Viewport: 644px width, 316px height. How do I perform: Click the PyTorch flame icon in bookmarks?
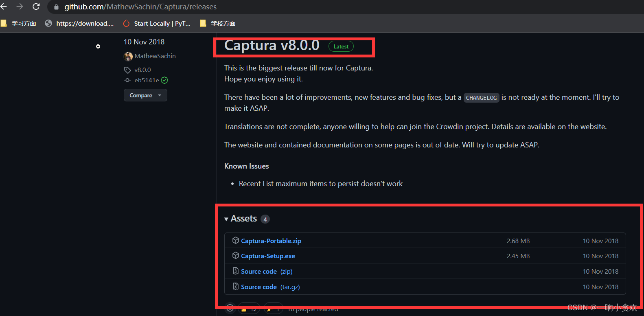(126, 23)
